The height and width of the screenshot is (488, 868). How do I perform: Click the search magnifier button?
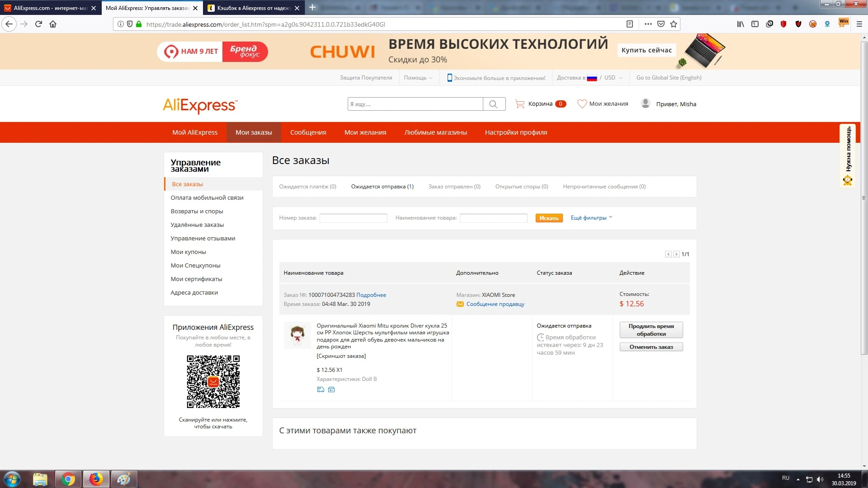click(x=494, y=104)
